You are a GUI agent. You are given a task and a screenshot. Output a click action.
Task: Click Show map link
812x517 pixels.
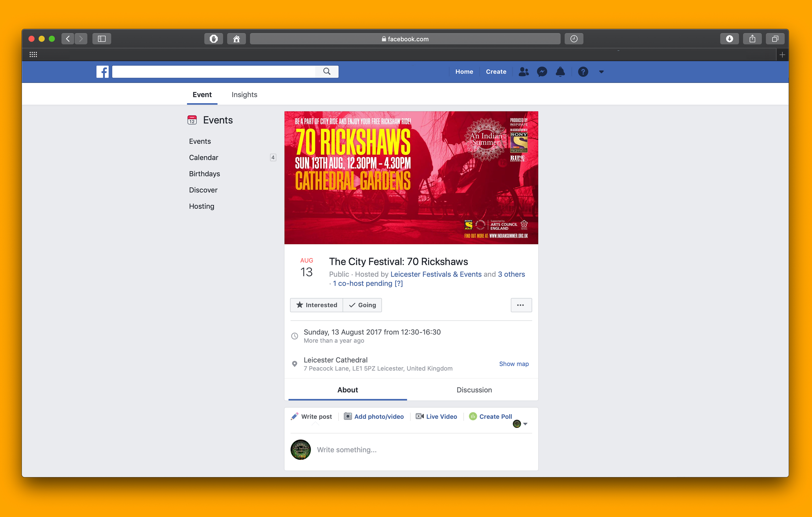pos(514,364)
